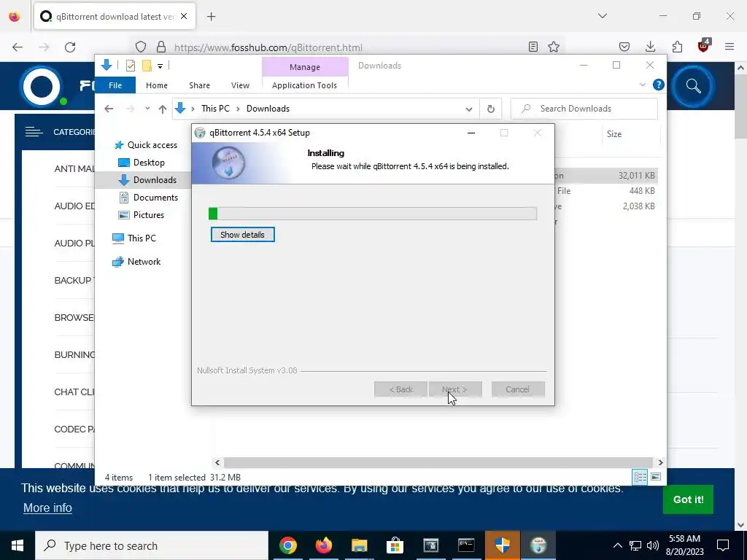Viewport: 747px width, 560px height.
Task: Toggle Firefox reader view icon
Action: (x=533, y=47)
